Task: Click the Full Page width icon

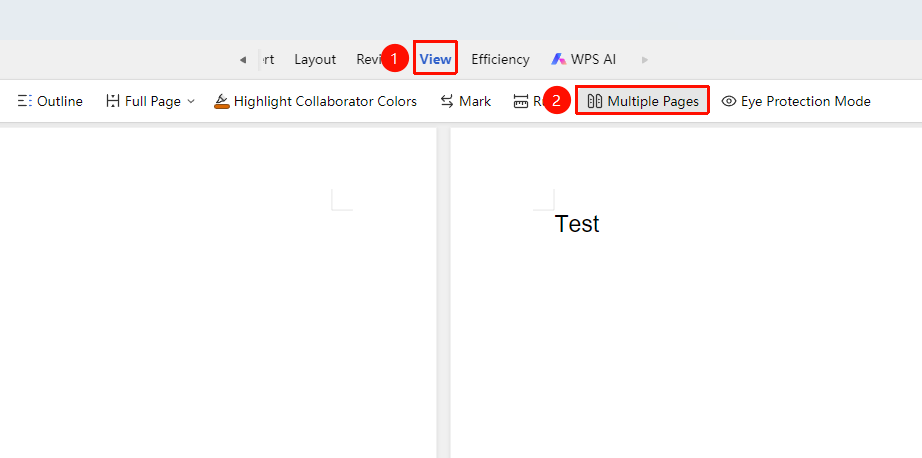Action: click(x=112, y=101)
